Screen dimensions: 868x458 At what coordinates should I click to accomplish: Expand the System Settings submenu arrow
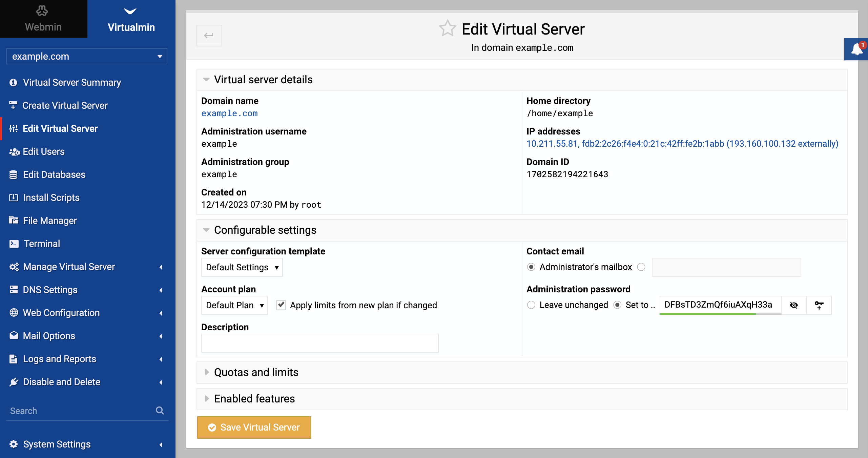[161, 444]
